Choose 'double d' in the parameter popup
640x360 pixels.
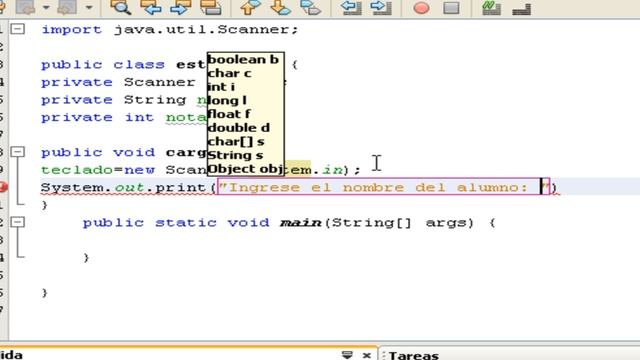tap(239, 128)
